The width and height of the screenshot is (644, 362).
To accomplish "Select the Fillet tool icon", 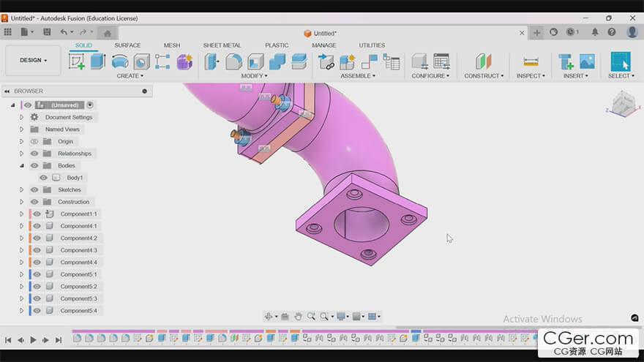I will coord(233,61).
